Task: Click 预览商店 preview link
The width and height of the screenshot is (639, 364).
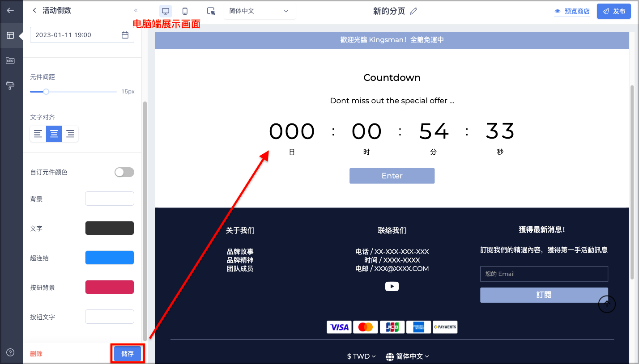Action: click(572, 11)
